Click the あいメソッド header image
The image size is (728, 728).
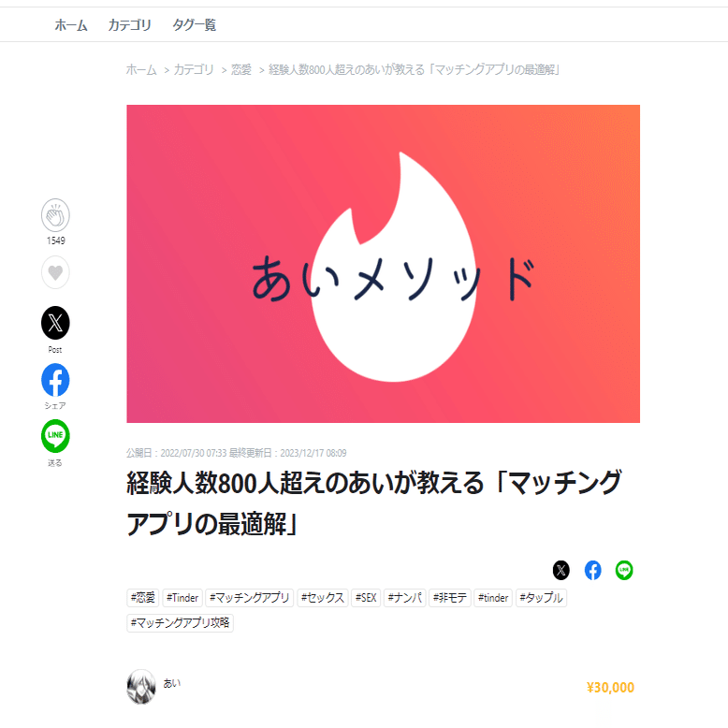pos(383,264)
